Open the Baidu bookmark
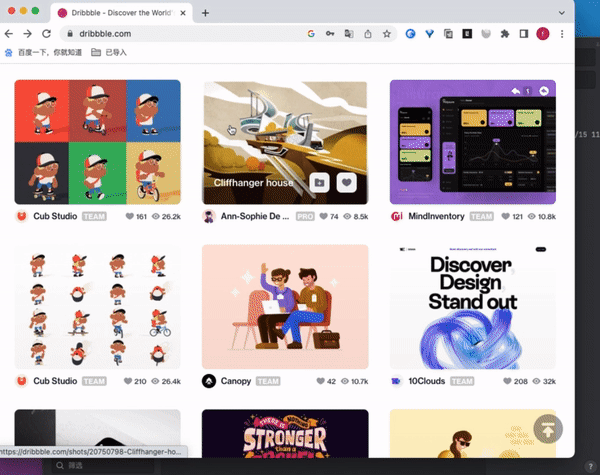 (x=43, y=52)
